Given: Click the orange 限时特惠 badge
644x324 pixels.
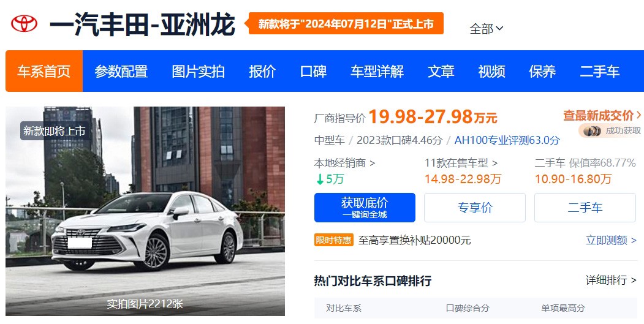Looking at the screenshot, I should click(333, 240).
